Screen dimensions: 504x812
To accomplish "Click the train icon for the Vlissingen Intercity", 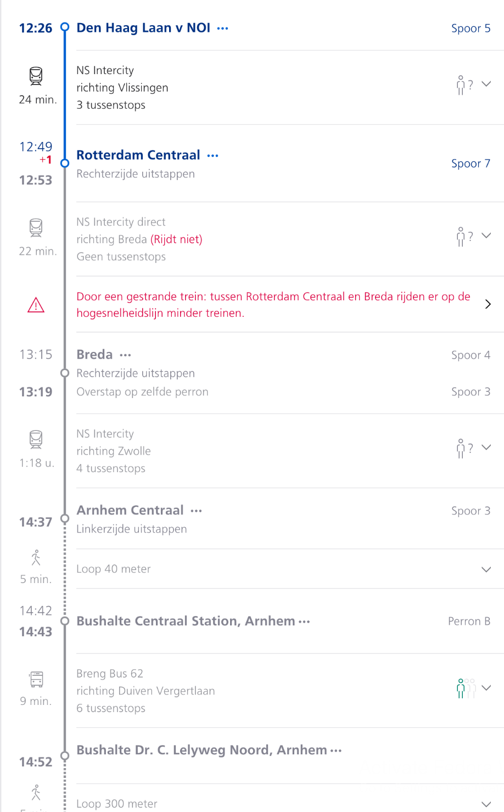I will pyautogui.click(x=36, y=76).
